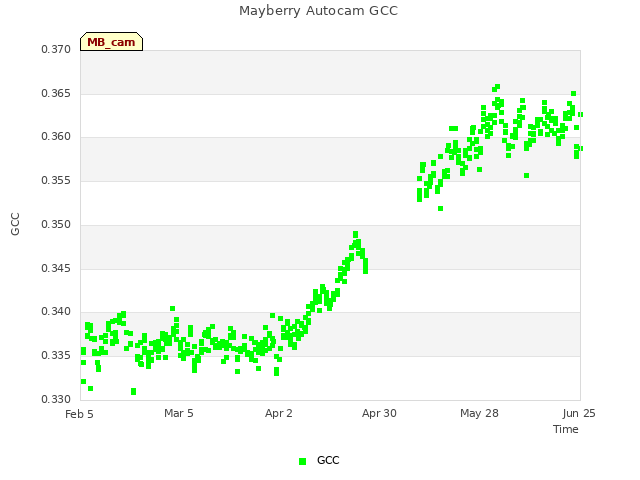This screenshot has width=640, height=480.
Task: Click the 0.330 y-axis value
Action: (x=56, y=399)
